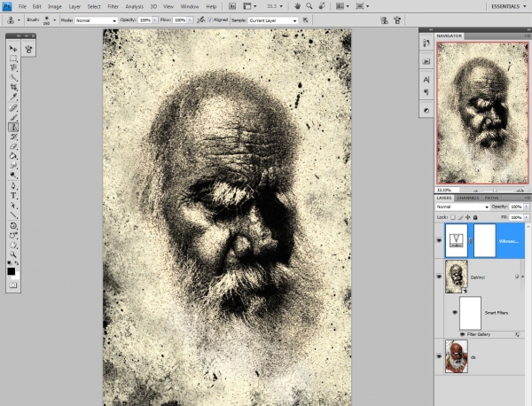This screenshot has width=532, height=406.
Task: Toggle Filter Gallery effect visibility
Action: point(462,334)
